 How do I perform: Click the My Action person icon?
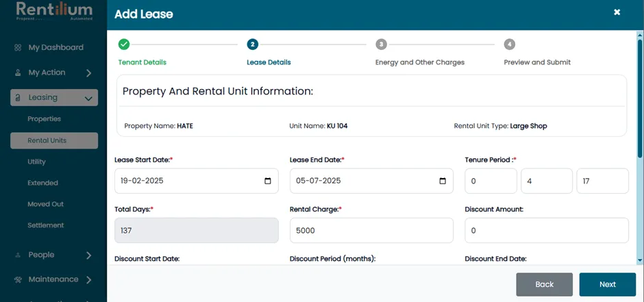point(18,73)
